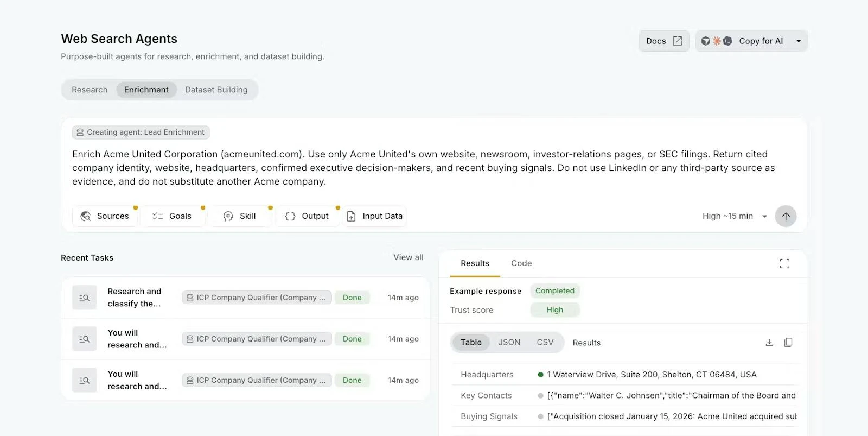Select the Table view toggle
The image size is (868, 436).
coord(471,343)
